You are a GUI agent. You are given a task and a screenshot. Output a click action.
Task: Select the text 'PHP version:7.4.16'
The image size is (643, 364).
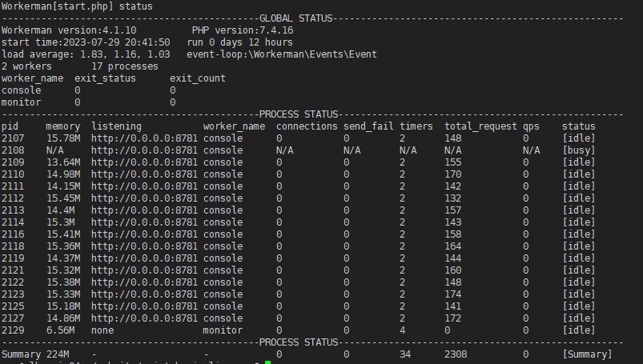tap(243, 30)
